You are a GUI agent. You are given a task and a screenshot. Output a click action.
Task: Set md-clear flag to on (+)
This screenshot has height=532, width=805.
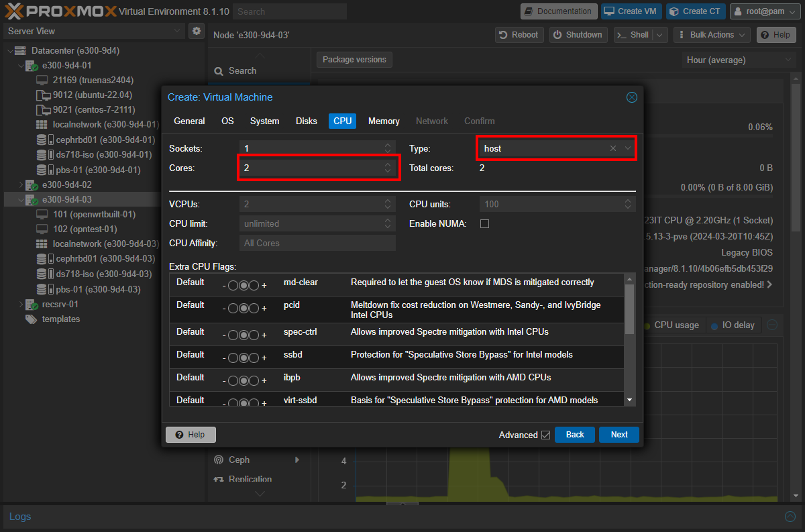pos(254,285)
